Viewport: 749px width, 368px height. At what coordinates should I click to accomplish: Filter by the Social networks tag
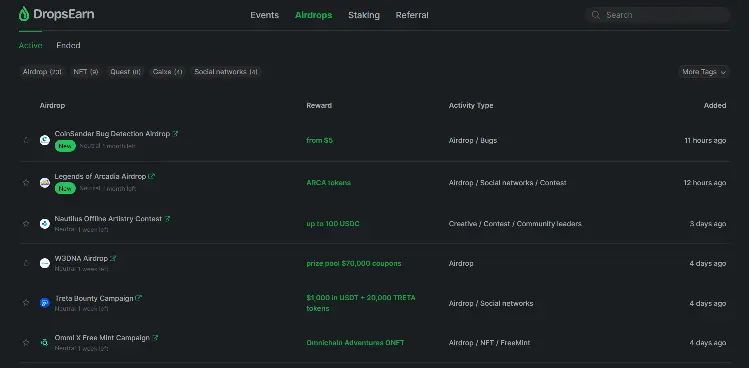pyautogui.click(x=225, y=72)
